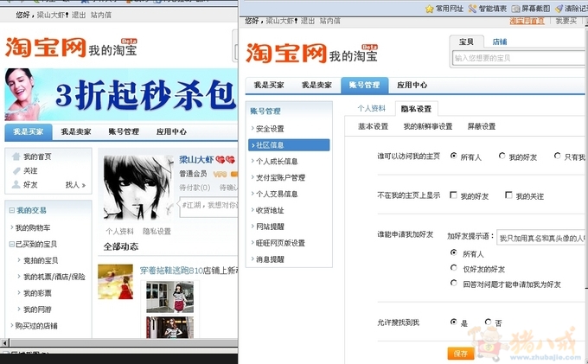Open the second store product photo
The height and width of the screenshot is (364, 588).
click(169, 328)
